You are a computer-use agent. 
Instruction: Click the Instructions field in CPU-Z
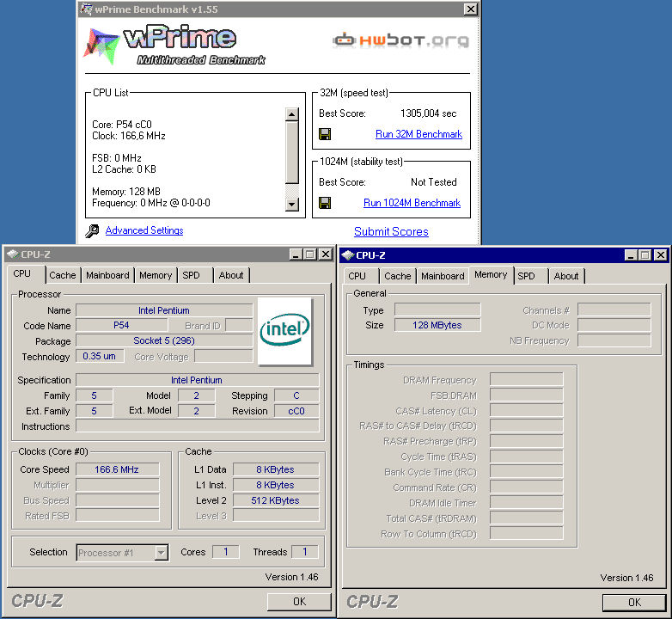[197, 426]
